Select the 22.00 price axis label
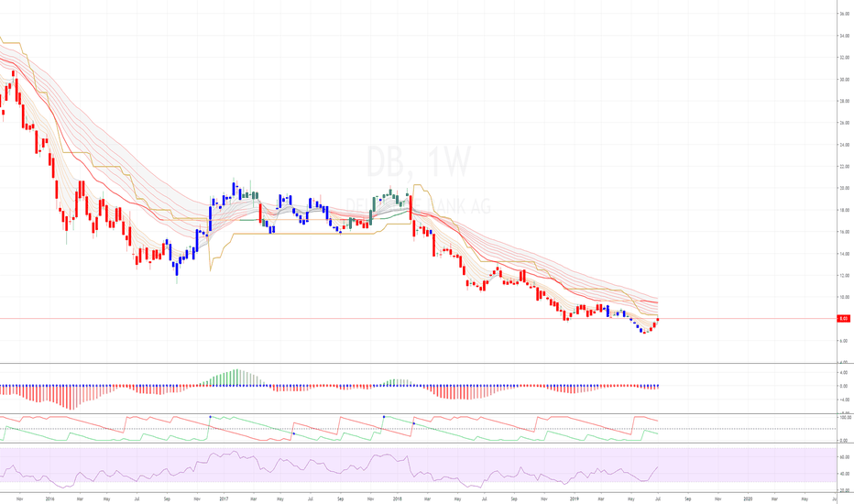This screenshot has width=854, height=504. [844, 166]
